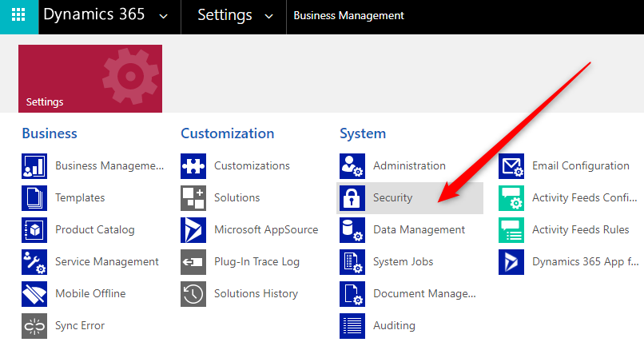
Task: Expand the Settings dropdown chevron
Action: 268,16
